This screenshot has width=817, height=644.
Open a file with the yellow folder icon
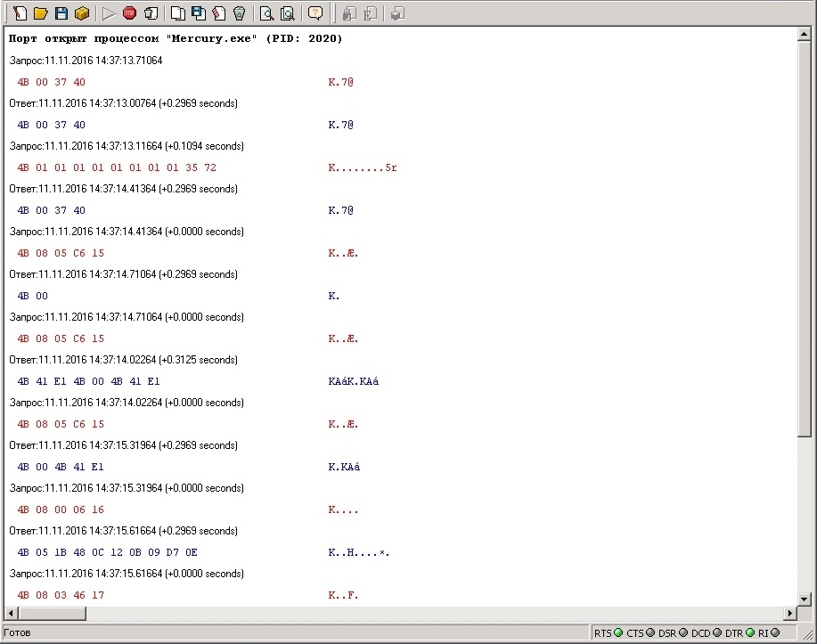[x=41, y=13]
